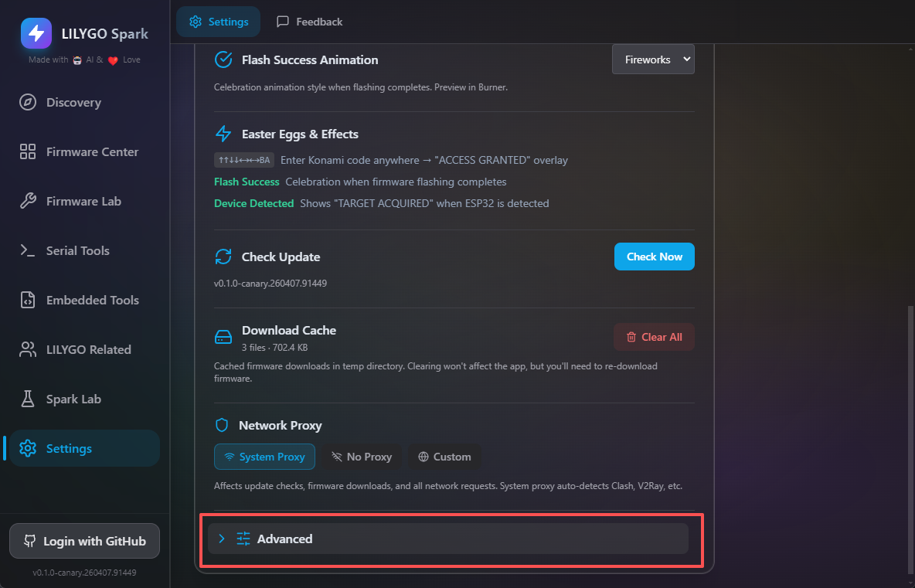Select the System Proxy option
915x588 pixels.
point(264,457)
